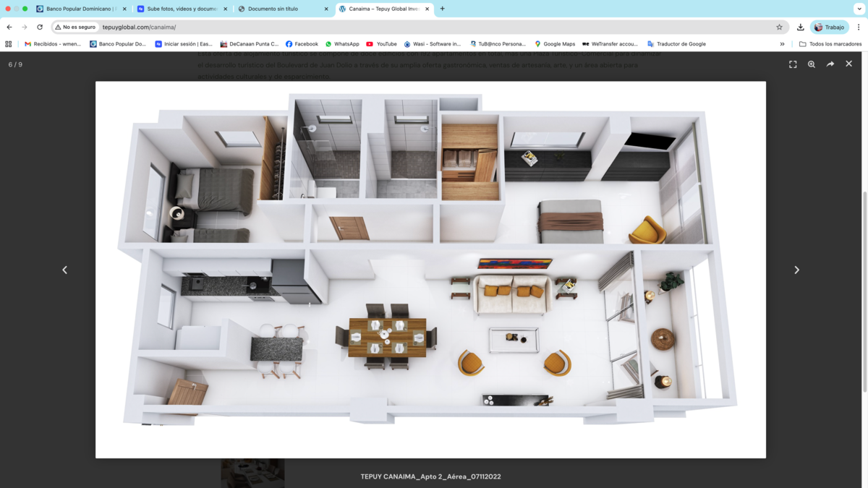Switch to the Documento sin título tab
The width and height of the screenshot is (868, 488).
279,9
